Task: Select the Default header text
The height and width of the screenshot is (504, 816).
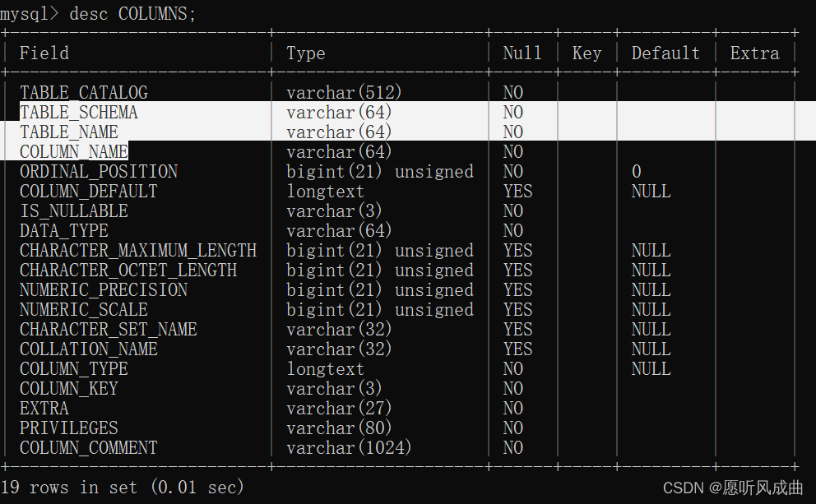Action: [x=665, y=53]
